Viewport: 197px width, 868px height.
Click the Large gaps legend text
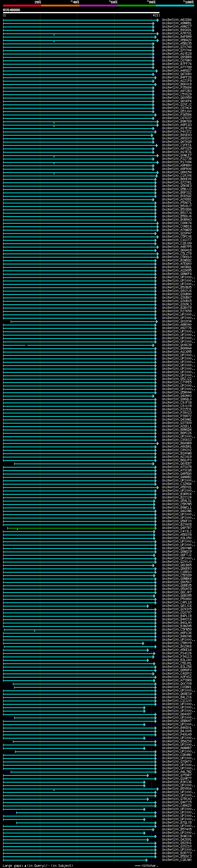coord(38,865)
